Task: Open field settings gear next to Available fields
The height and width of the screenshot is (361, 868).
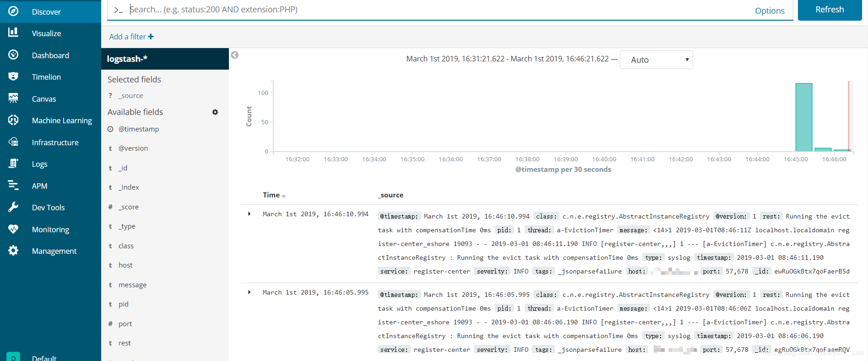Action: coord(215,112)
